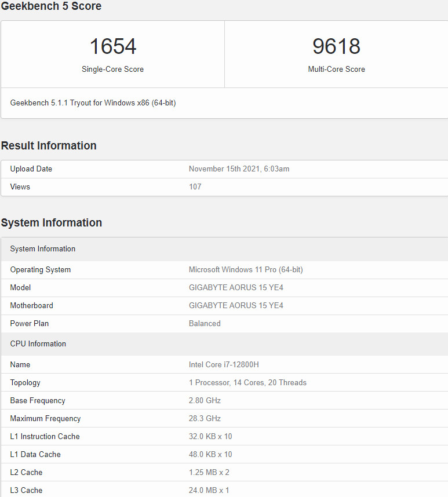The height and width of the screenshot is (497, 448).
Task: Select the Views label
Action: click(20, 187)
